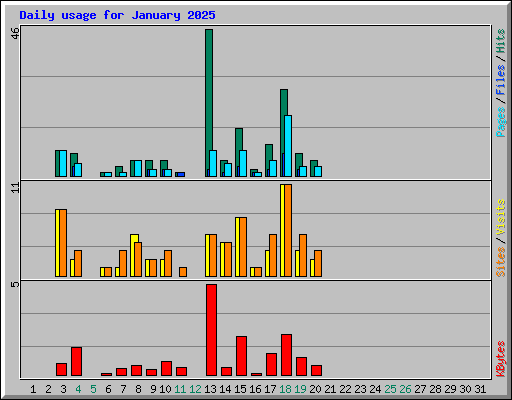Click the orange Sites bar for day 18
The image size is (512, 400).
(288, 230)
